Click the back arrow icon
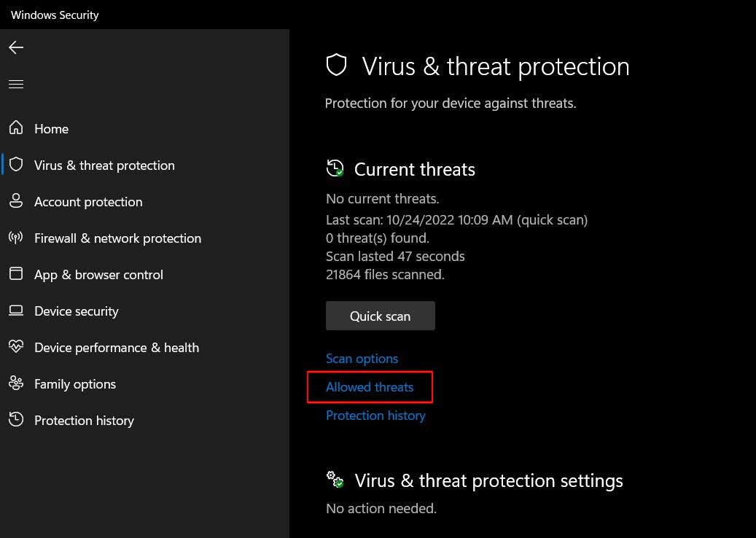 coord(16,47)
